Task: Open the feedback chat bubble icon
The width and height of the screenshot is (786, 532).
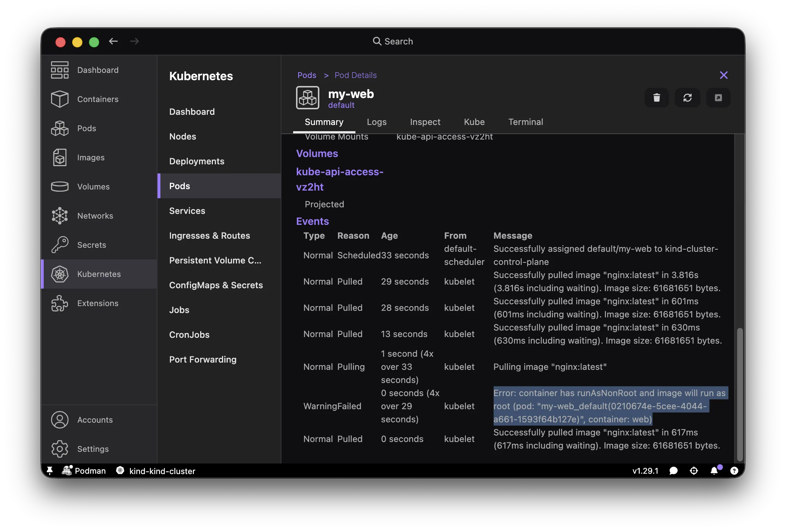Action: 673,471
